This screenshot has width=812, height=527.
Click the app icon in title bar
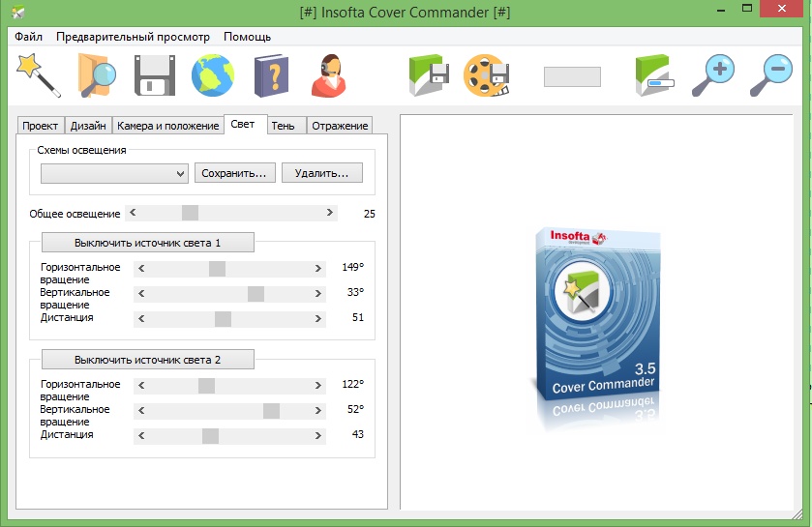[17, 12]
